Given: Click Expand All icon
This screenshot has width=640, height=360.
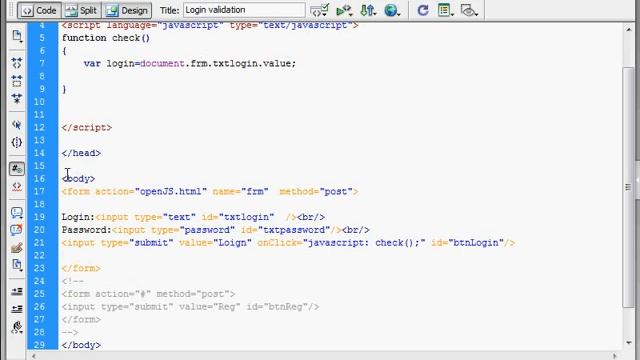Looking at the screenshot, I should tap(17, 98).
